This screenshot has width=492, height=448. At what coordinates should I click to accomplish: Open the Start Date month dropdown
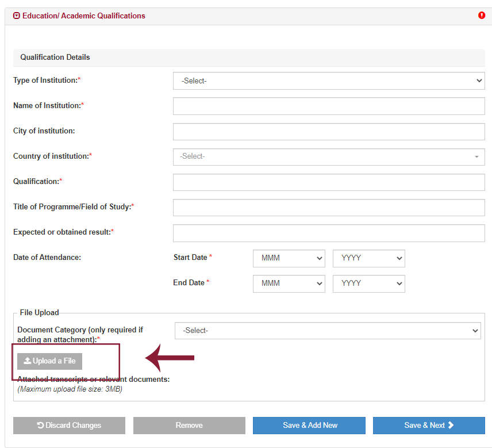click(x=289, y=258)
